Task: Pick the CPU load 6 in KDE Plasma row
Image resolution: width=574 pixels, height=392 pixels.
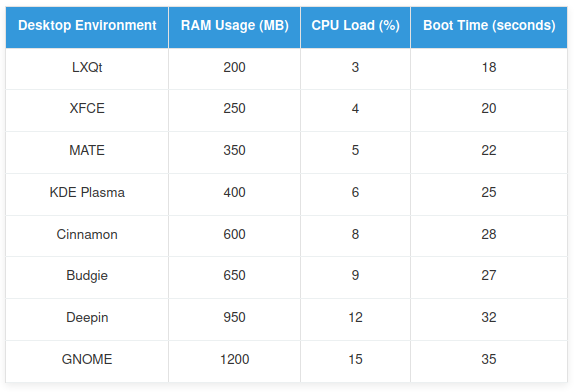Action: (355, 193)
